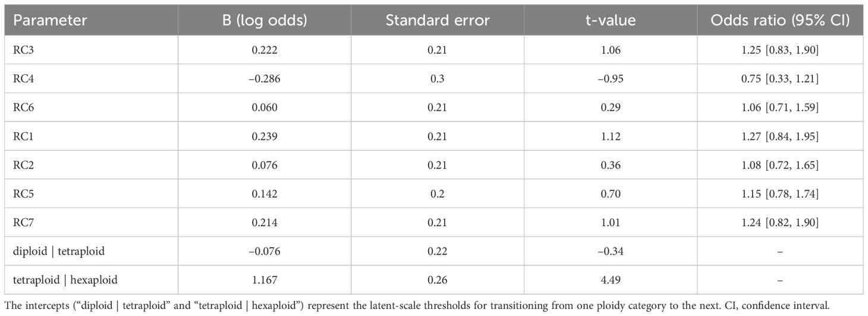Select the RC6 row label

pyautogui.click(x=23, y=109)
